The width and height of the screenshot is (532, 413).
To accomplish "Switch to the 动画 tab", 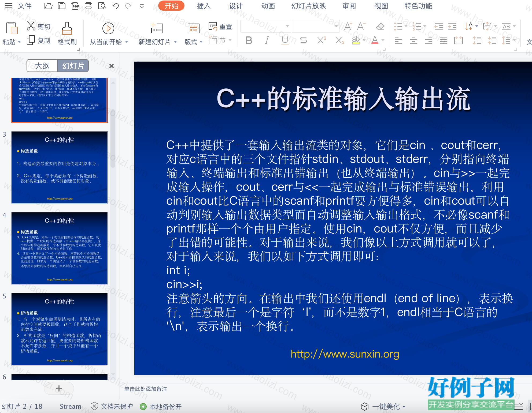I will point(268,6).
